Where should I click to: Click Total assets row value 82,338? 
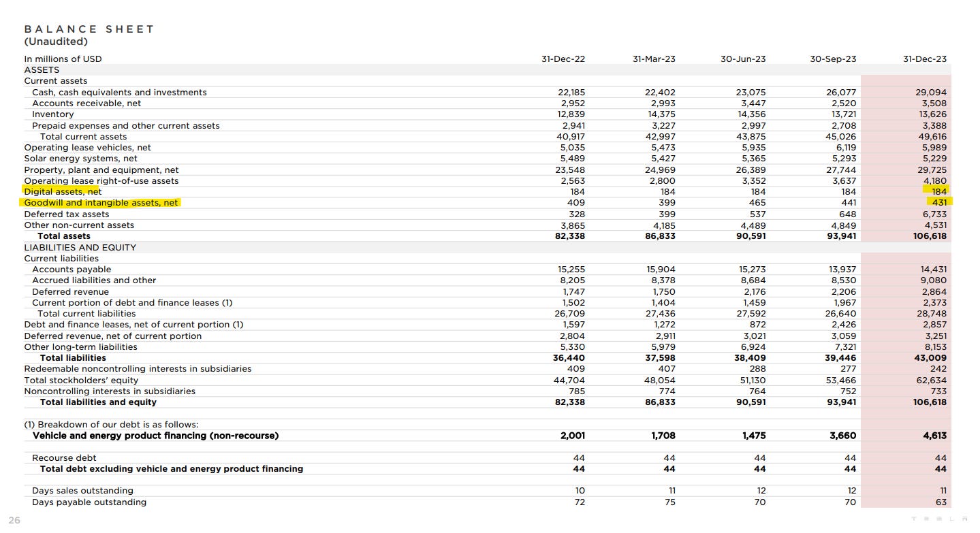[571, 236]
